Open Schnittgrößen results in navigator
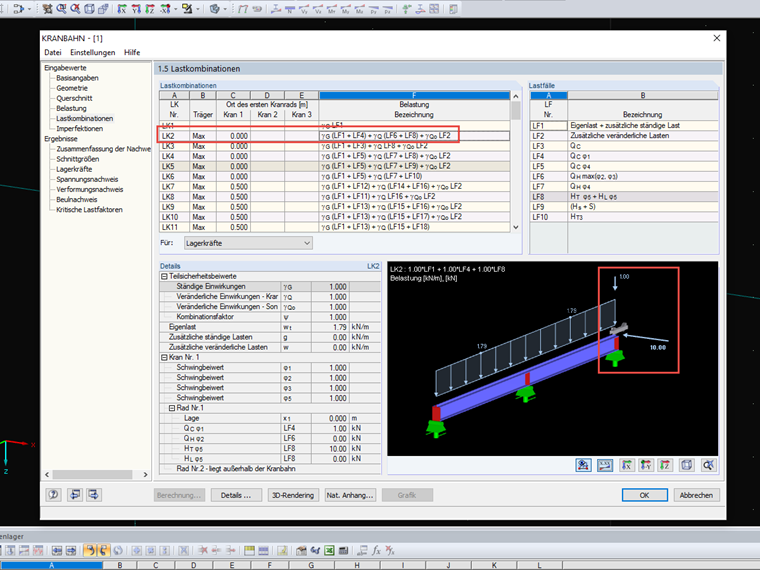The height and width of the screenshot is (570, 760). click(x=78, y=159)
